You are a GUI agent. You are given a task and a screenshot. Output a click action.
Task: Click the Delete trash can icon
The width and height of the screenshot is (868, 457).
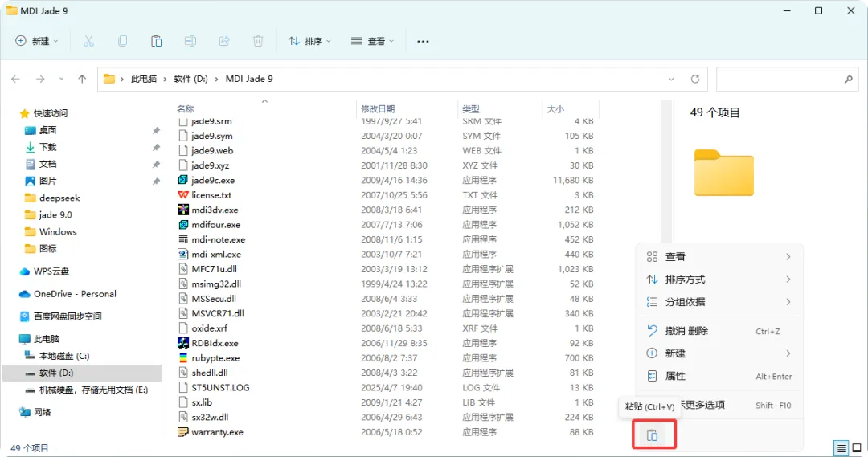[258, 41]
